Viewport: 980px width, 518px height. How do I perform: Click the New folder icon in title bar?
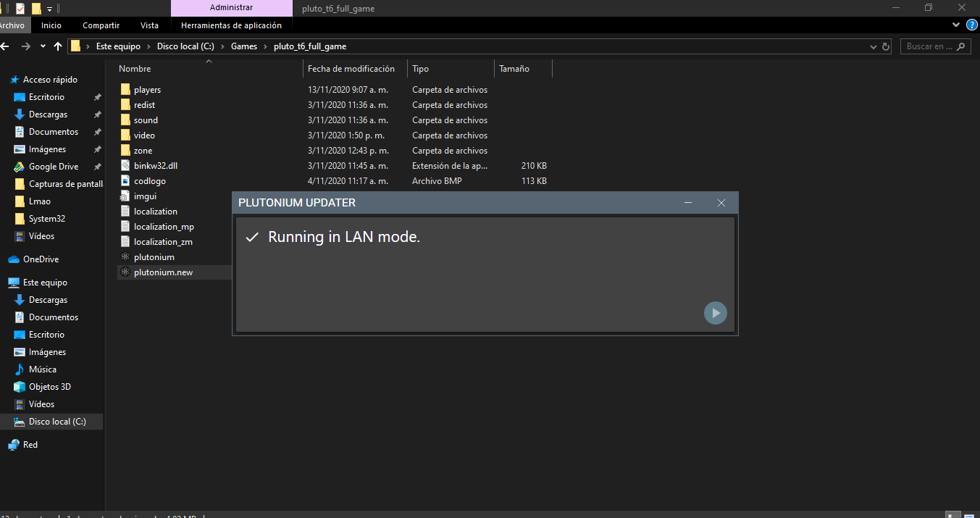tap(35, 9)
